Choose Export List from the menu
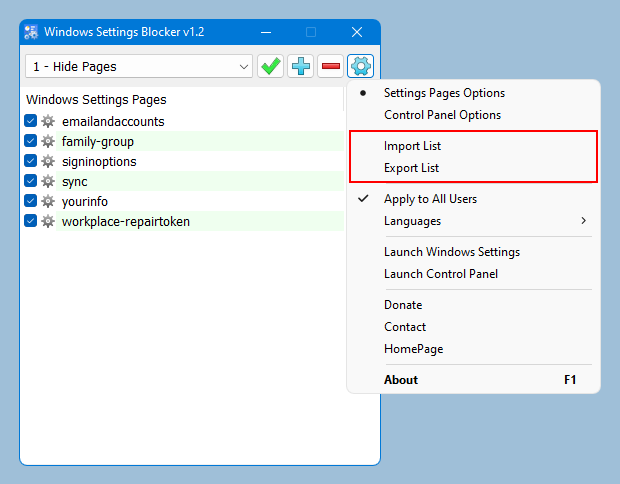Viewport: 620px width, 484px height. click(x=411, y=168)
